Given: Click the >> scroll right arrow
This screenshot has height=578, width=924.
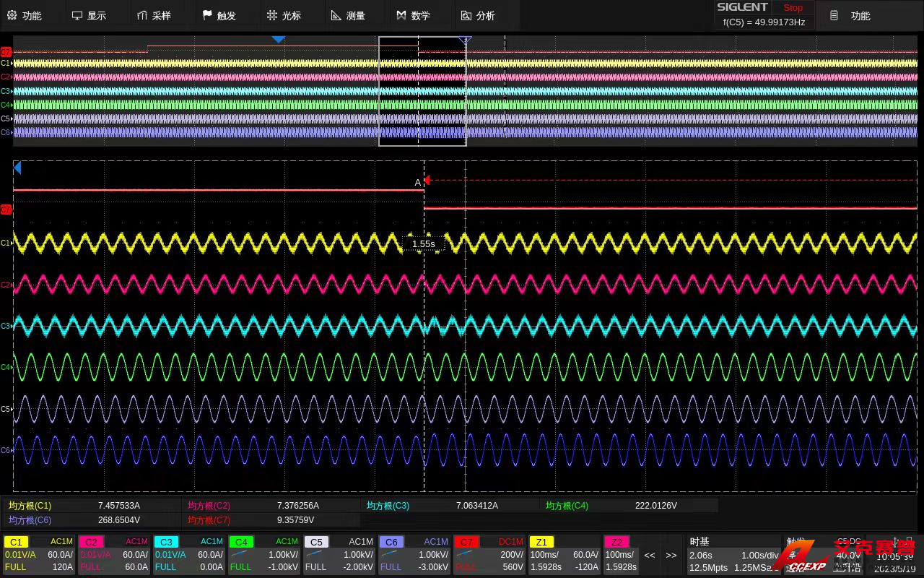Looking at the screenshot, I should tap(671, 555).
